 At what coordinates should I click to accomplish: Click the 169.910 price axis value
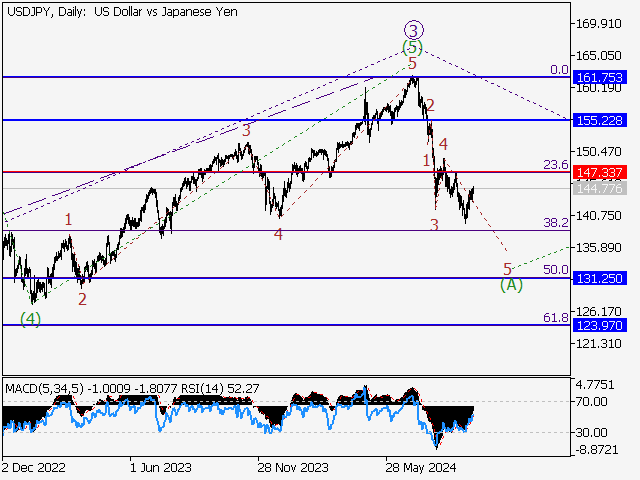[598, 24]
